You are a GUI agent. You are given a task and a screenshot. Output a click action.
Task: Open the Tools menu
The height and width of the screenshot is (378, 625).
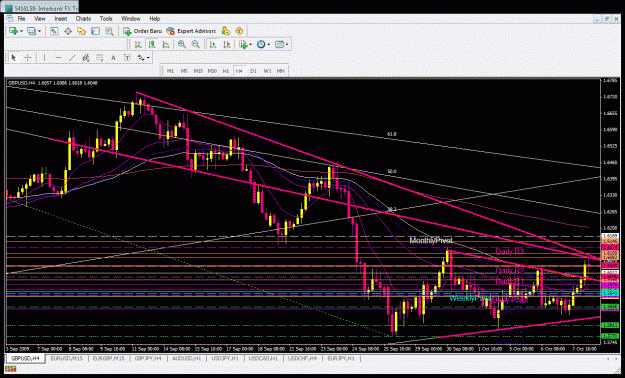click(x=106, y=19)
